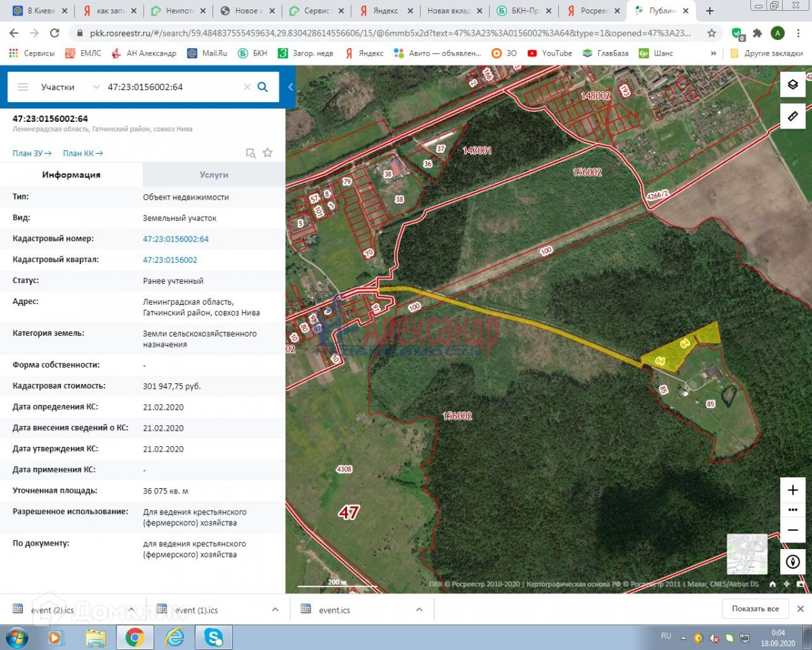Click the search-in-area icon beside star
The image size is (812, 650).
[x=251, y=153]
